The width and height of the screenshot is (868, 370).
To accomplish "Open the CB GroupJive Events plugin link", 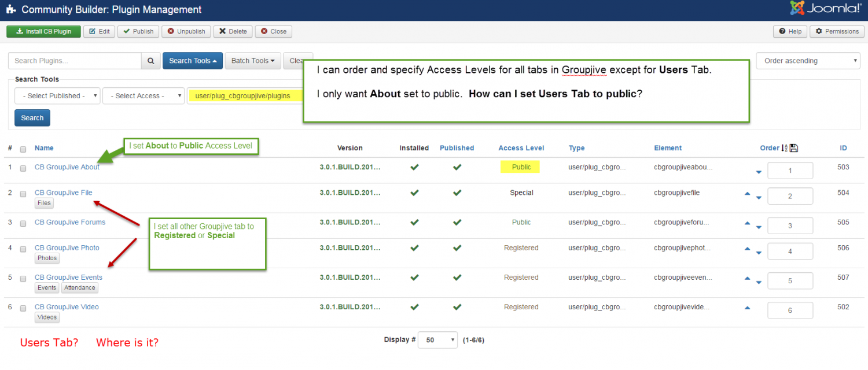I will [68, 277].
